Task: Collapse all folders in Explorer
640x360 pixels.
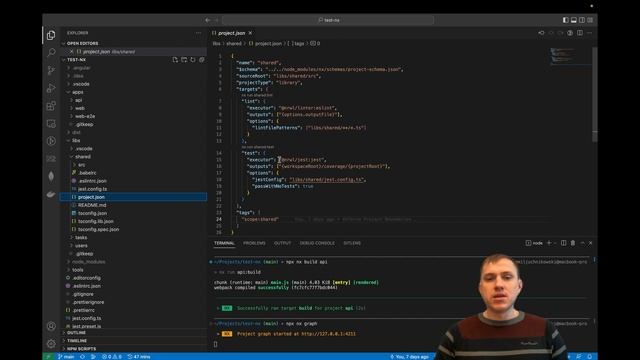Action: (202, 60)
